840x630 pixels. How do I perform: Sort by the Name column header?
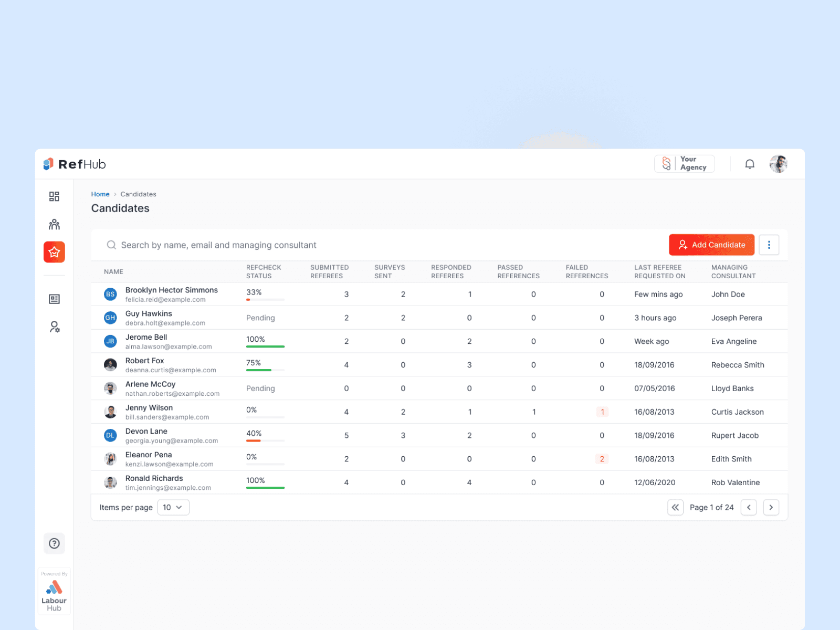[113, 272]
